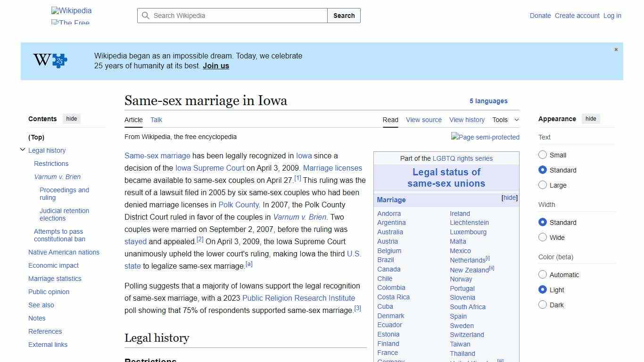Image resolution: width=644 pixels, height=362 pixels.
Task: Select Automatic color mode
Action: click(543, 274)
